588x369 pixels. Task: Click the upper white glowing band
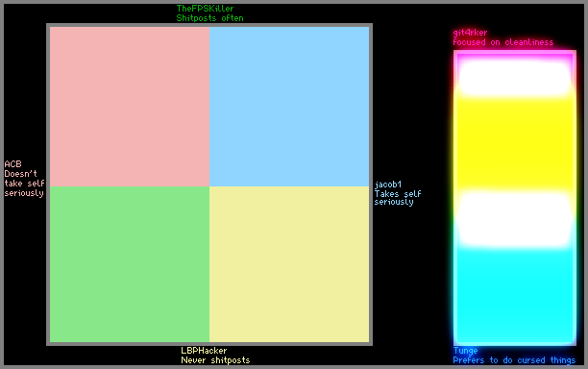click(515, 78)
